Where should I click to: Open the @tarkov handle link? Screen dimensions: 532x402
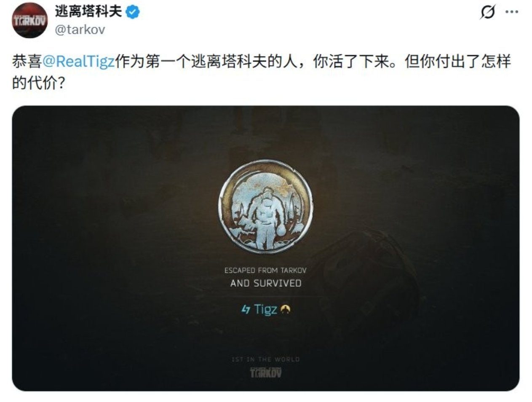pos(80,29)
